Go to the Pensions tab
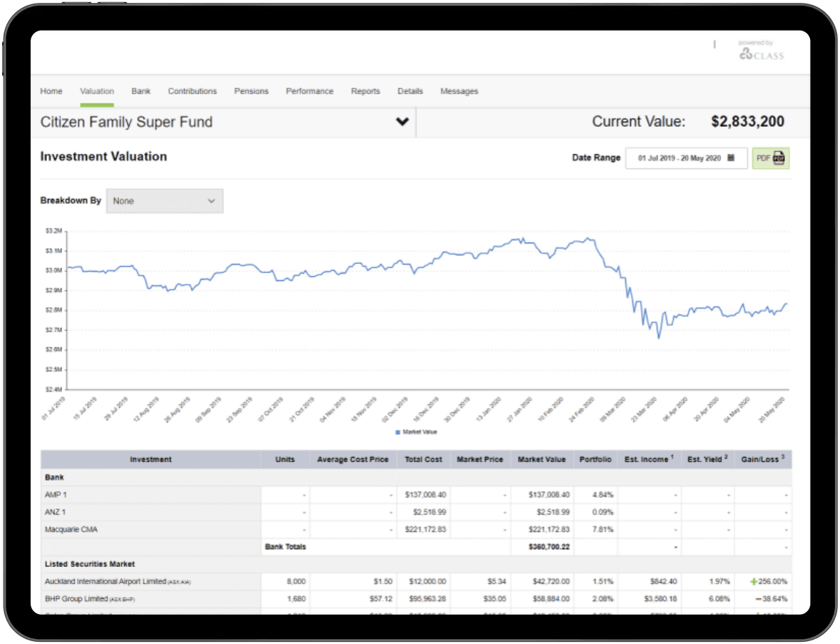 click(251, 91)
